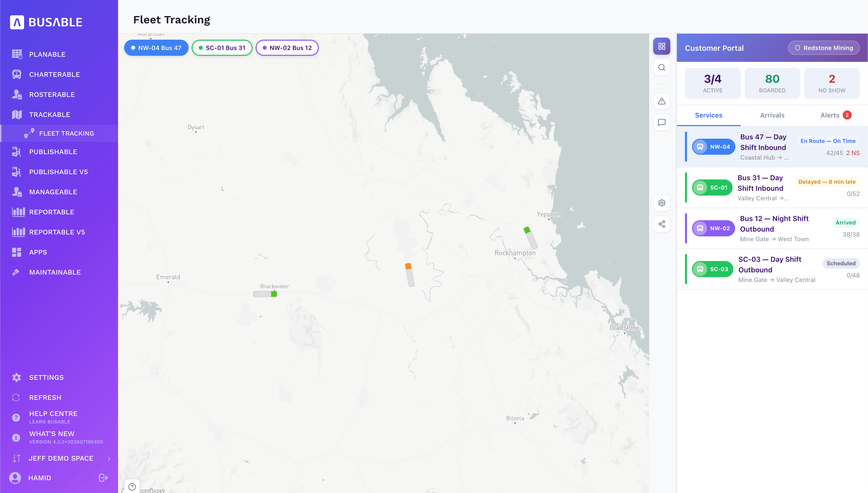Toggle the map panel grid button
Image resolution: width=868 pixels, height=493 pixels.
point(661,46)
